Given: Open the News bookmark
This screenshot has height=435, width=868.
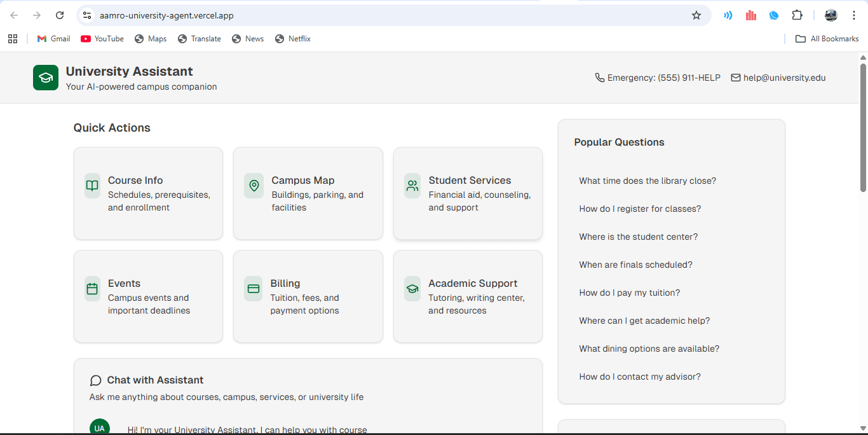Looking at the screenshot, I should pos(248,39).
